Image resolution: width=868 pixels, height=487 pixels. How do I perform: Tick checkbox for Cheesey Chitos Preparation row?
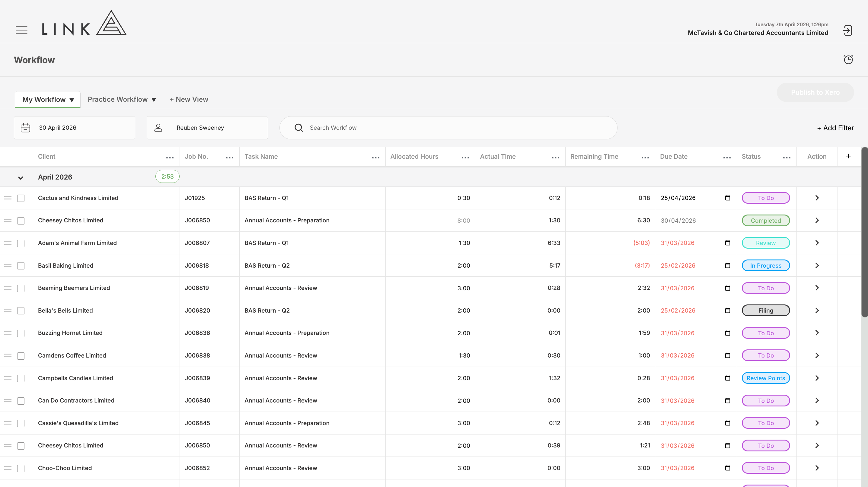[x=21, y=221]
